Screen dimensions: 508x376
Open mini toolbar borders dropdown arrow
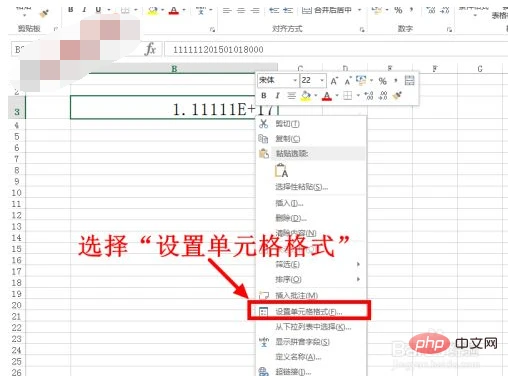coord(358,96)
